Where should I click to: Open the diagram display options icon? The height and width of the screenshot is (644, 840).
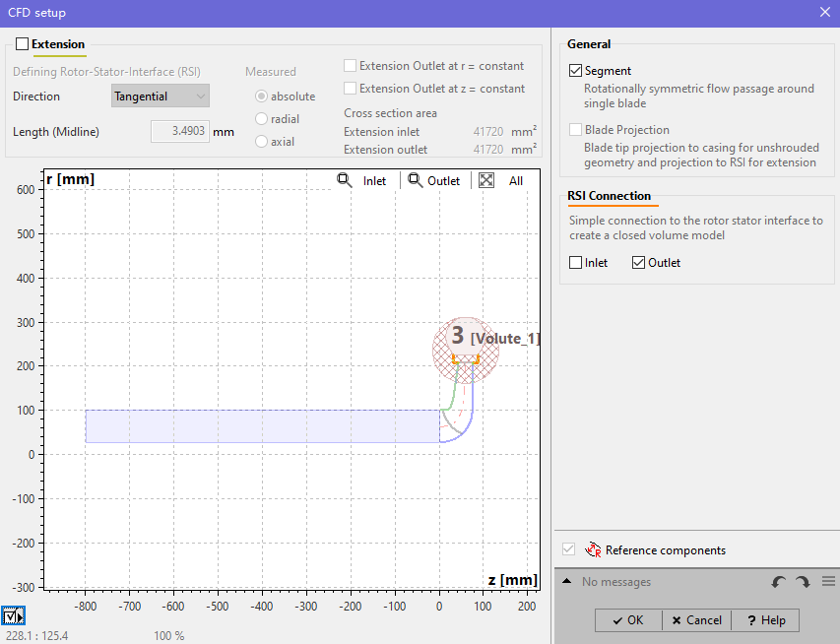click(13, 616)
